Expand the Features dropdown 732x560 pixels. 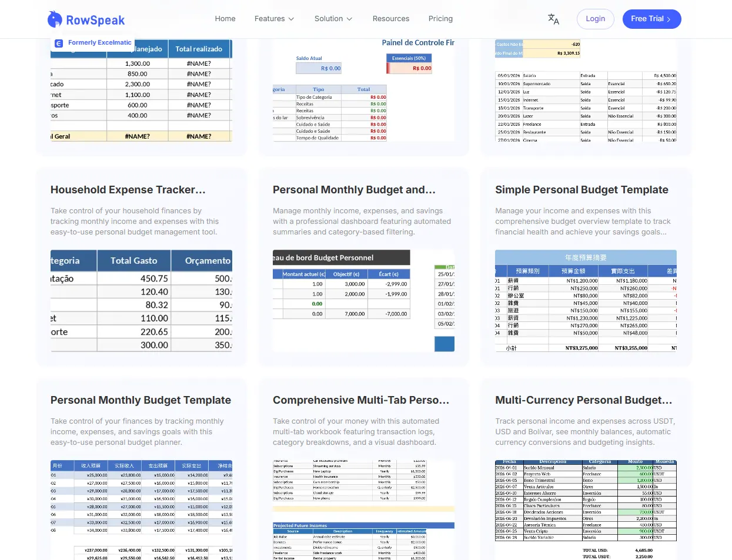[274, 18]
